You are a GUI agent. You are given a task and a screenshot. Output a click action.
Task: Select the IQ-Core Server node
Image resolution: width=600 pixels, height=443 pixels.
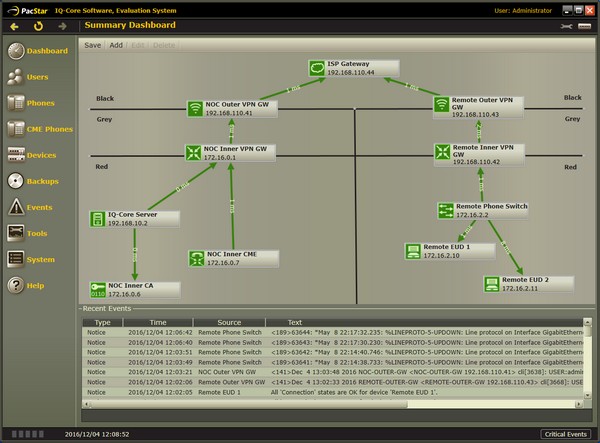pos(133,219)
